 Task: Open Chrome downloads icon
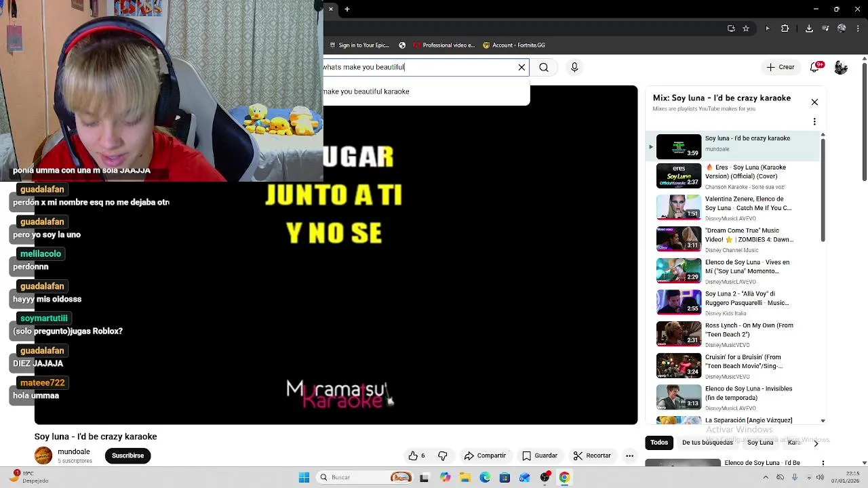click(x=809, y=28)
